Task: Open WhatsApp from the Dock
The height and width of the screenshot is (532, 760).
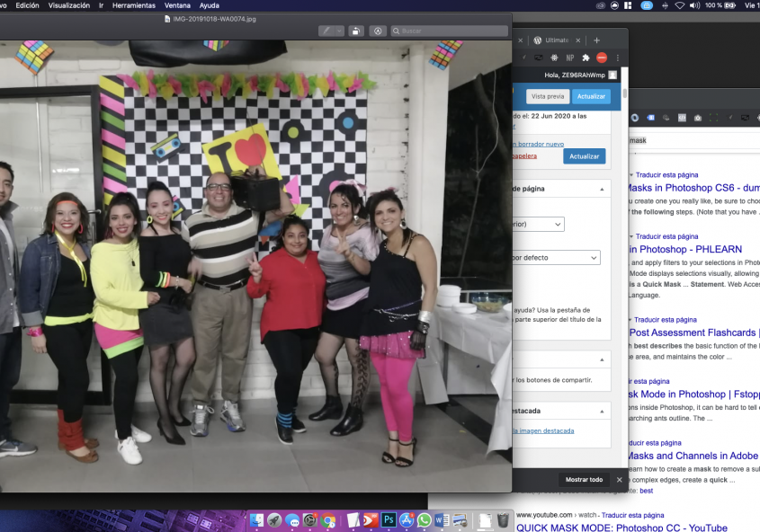Action: click(x=425, y=520)
